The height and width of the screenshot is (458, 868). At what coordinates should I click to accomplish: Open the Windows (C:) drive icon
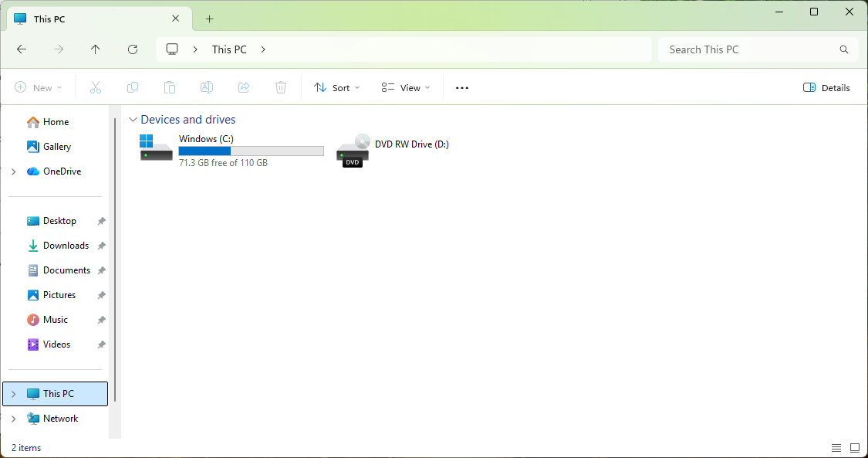point(157,148)
